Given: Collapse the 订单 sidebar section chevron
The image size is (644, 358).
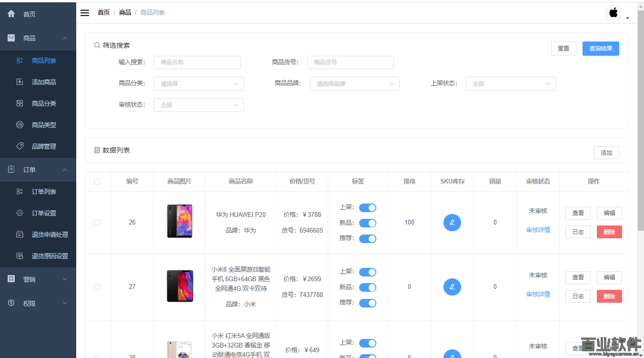Looking at the screenshot, I should 65,170.
